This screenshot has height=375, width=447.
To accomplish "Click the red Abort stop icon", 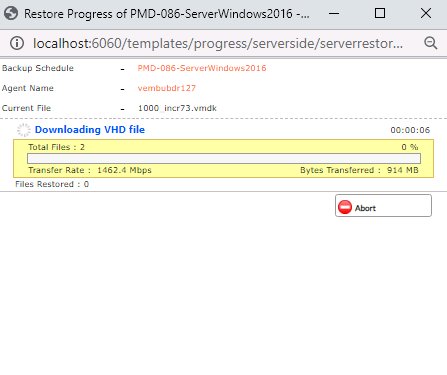I will [345, 207].
